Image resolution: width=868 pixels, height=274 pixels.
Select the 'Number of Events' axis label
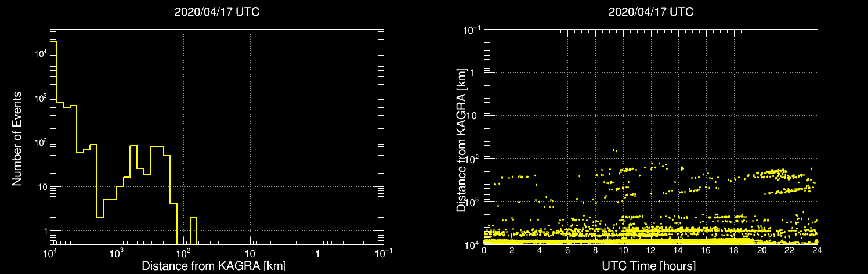17,138
